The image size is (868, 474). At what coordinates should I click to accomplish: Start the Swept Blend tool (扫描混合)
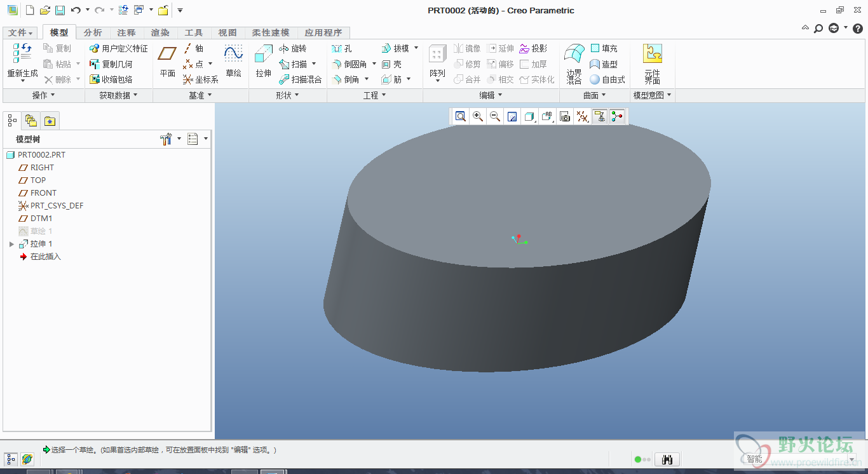coord(300,79)
